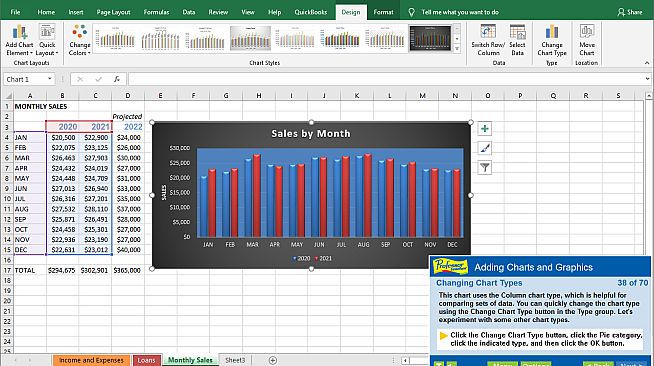654x366 pixels.
Task: Click the Chart Styles paintbrush button
Action: coord(485,148)
